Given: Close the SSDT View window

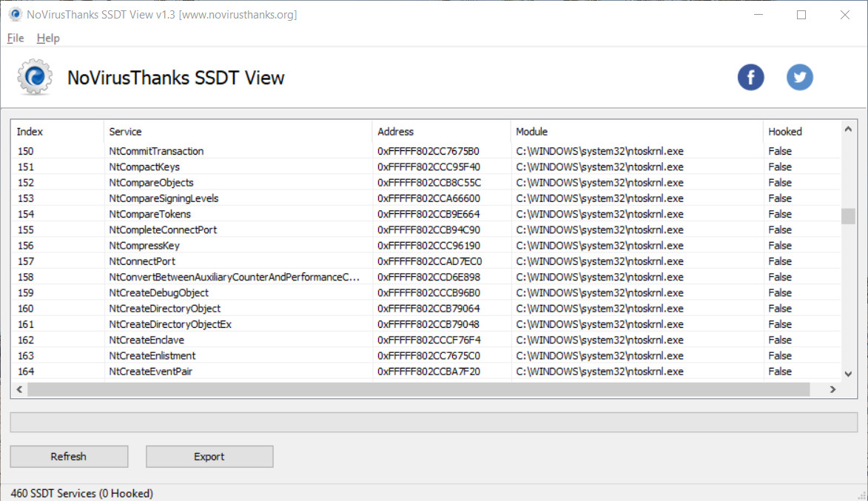Looking at the screenshot, I should (845, 15).
